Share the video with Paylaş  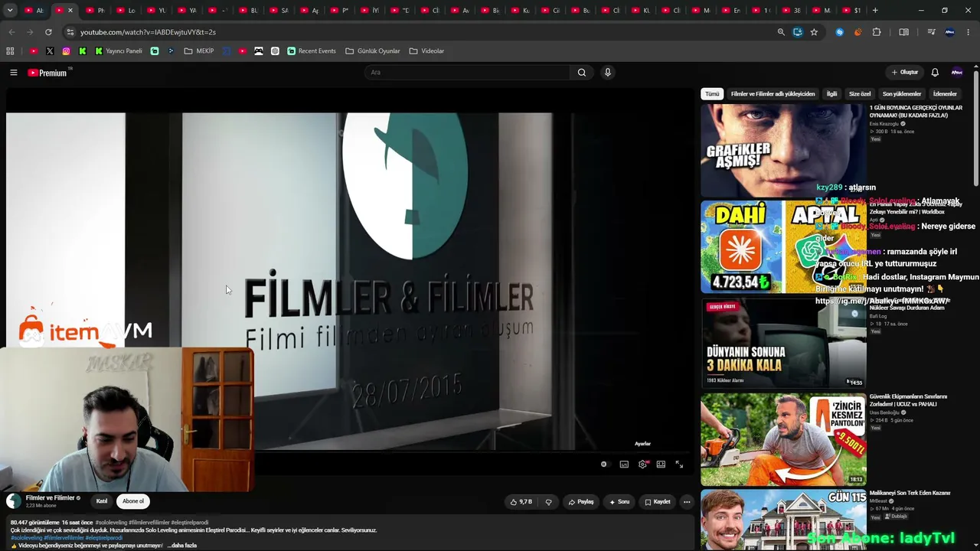[581, 502]
